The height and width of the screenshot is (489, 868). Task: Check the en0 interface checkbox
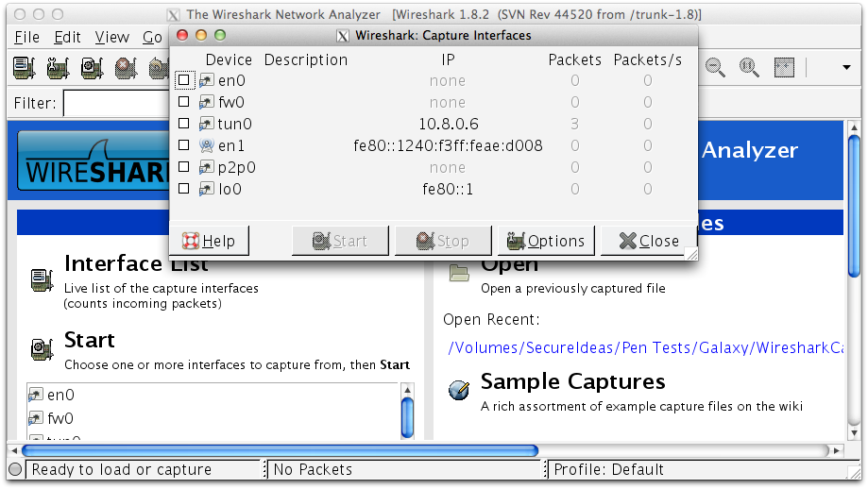(x=184, y=80)
